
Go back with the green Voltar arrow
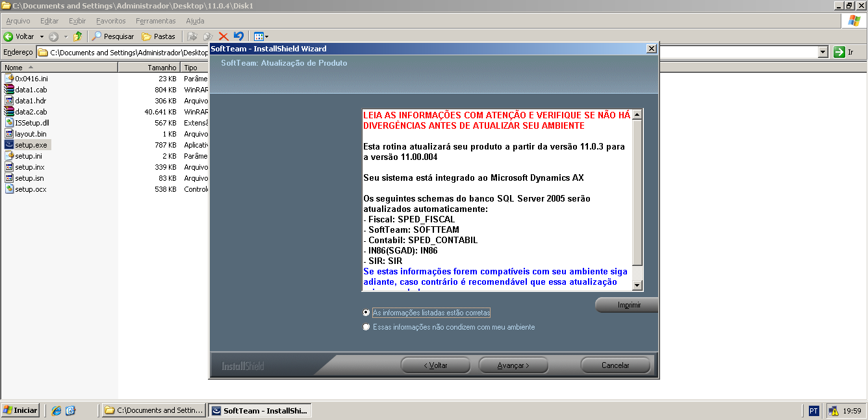pyautogui.click(x=19, y=36)
